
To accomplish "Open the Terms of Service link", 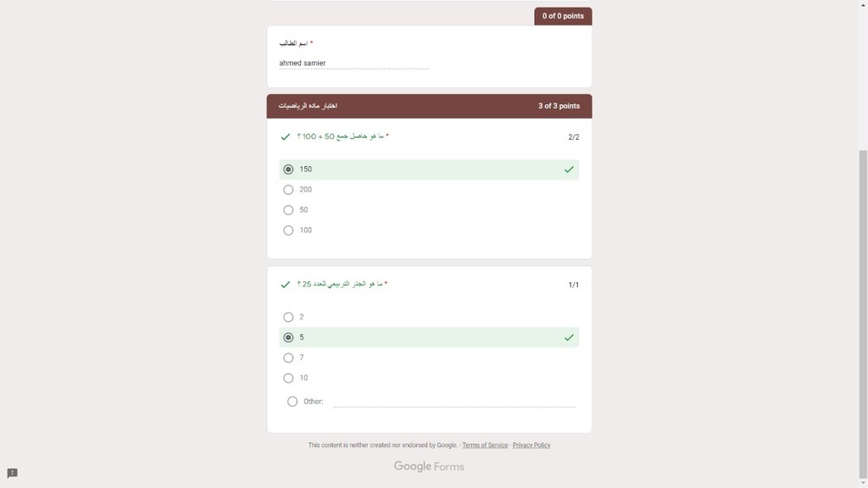I will click(485, 445).
